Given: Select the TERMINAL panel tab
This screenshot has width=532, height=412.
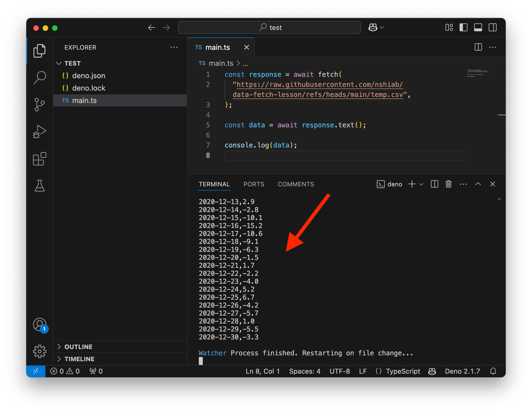Looking at the screenshot, I should pos(214,184).
